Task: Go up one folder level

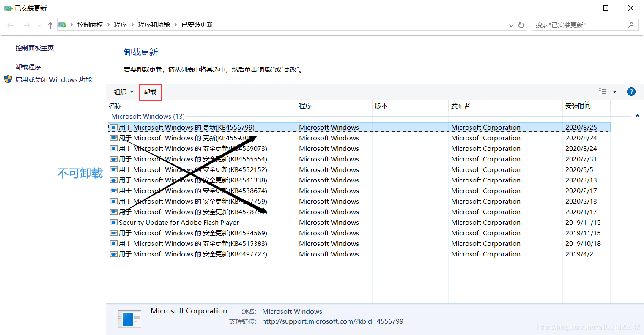Action: (x=50, y=25)
